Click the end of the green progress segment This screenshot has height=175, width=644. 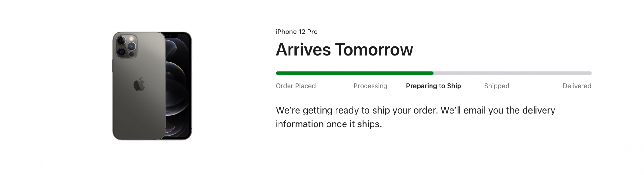(x=432, y=73)
